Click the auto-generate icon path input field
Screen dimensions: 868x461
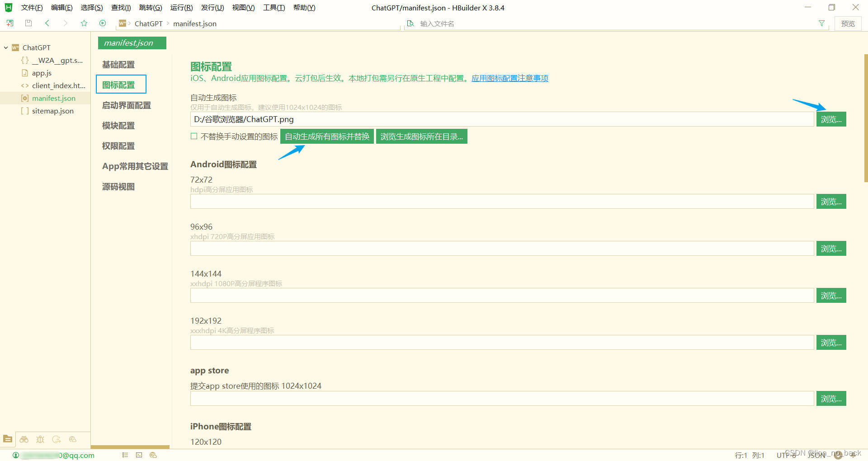(x=502, y=119)
